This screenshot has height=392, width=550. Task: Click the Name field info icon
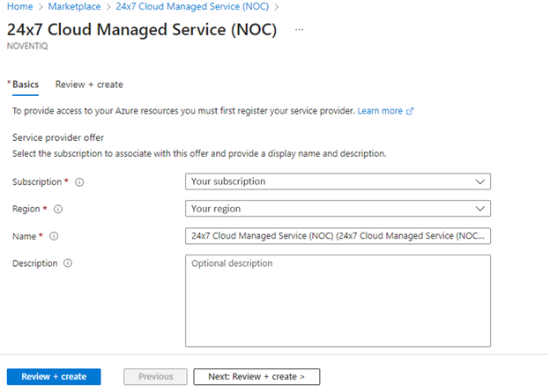[x=55, y=236]
